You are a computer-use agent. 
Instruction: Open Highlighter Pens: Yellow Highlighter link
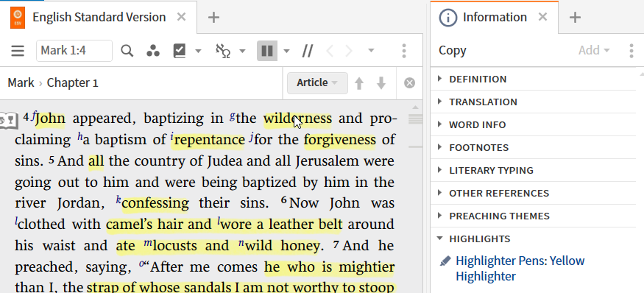click(520, 269)
